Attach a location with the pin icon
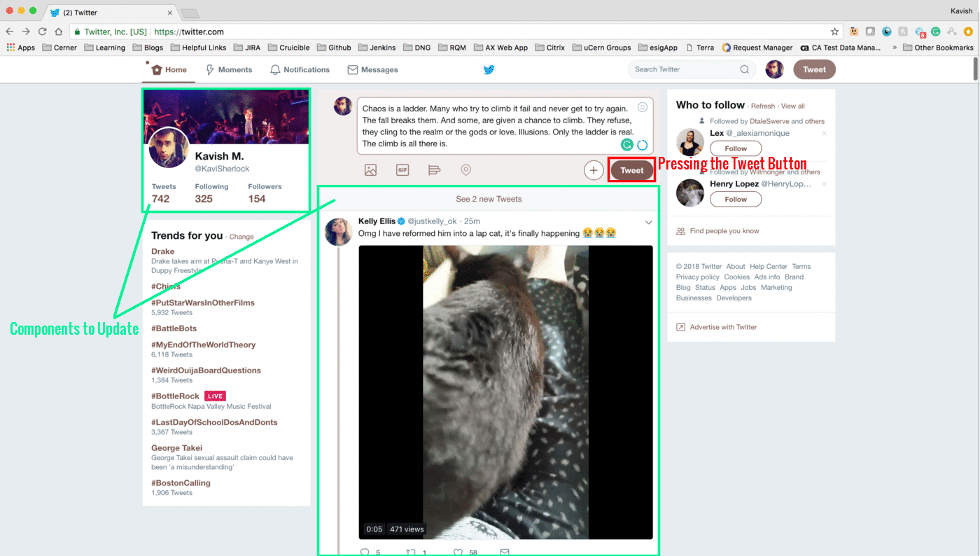980x556 pixels. [x=465, y=170]
